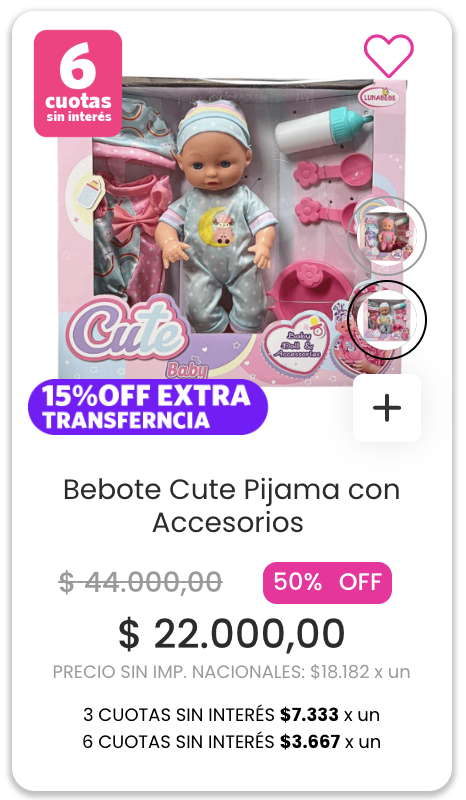Screen dimensions: 466x800
Task: Select the 3 CUOTAS SIN INTERÉS line
Action: [x=232, y=715]
